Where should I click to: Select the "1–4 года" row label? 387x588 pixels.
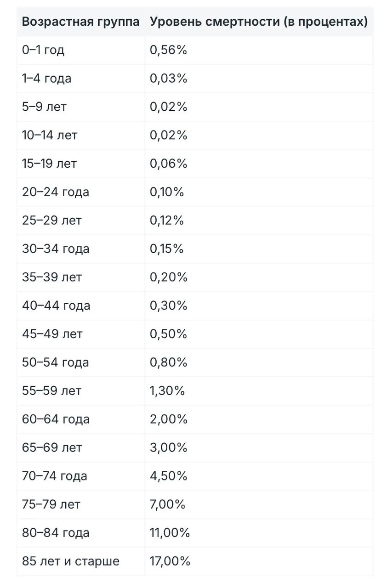(47, 79)
